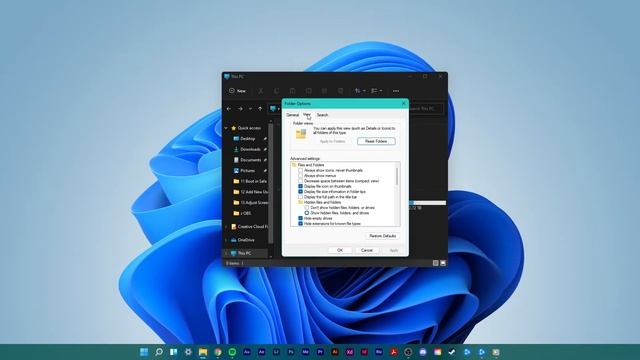Click the Cut scissors icon in Explorer toolbar
The height and width of the screenshot is (360, 640).
pos(260,91)
